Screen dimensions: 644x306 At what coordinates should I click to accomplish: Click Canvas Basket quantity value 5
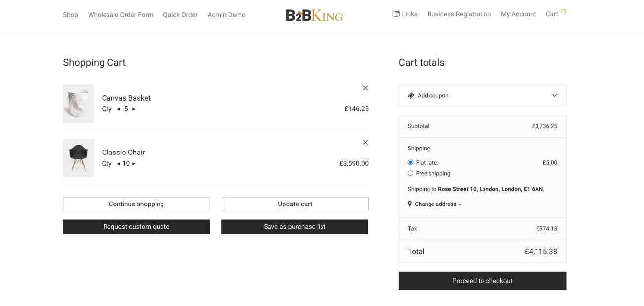(x=126, y=109)
